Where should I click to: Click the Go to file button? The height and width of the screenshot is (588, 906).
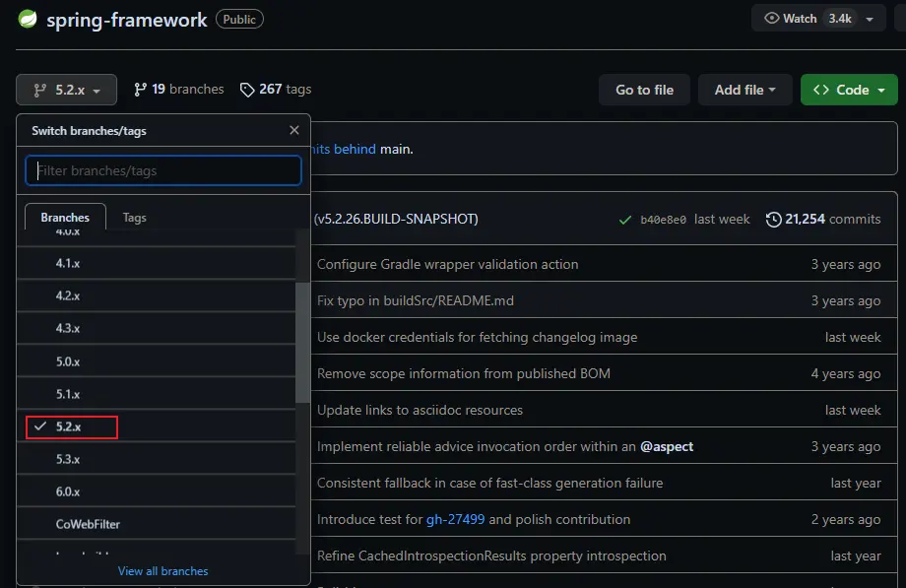(644, 90)
